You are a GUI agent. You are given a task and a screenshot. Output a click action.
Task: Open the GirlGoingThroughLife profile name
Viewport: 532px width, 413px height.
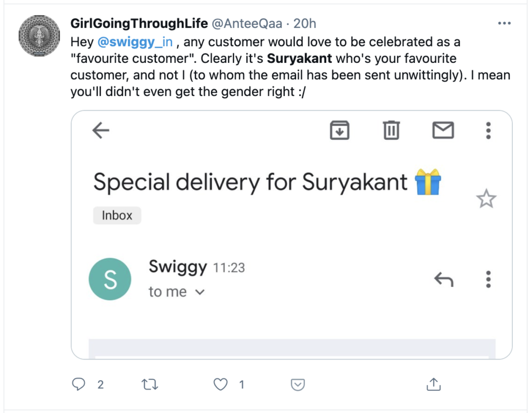point(139,24)
